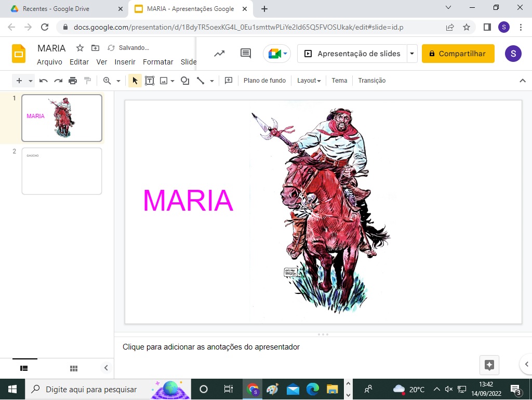Switch to grid view
The width and height of the screenshot is (532, 400).
coord(74,368)
